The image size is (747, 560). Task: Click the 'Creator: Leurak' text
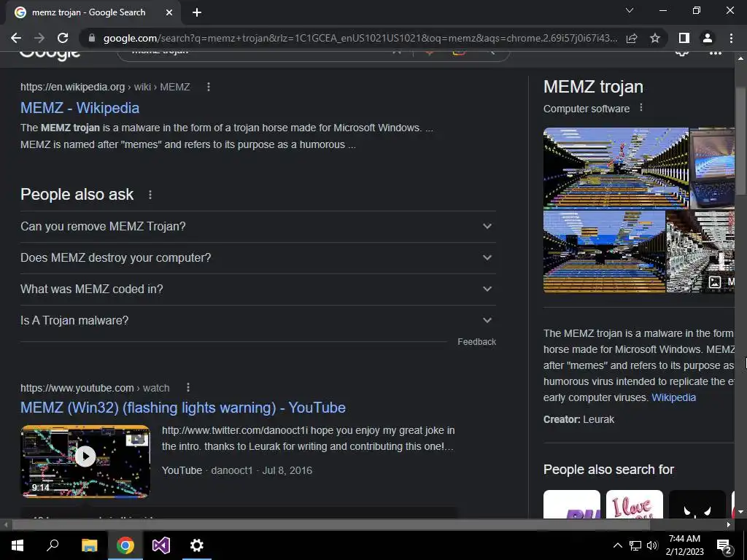578,419
